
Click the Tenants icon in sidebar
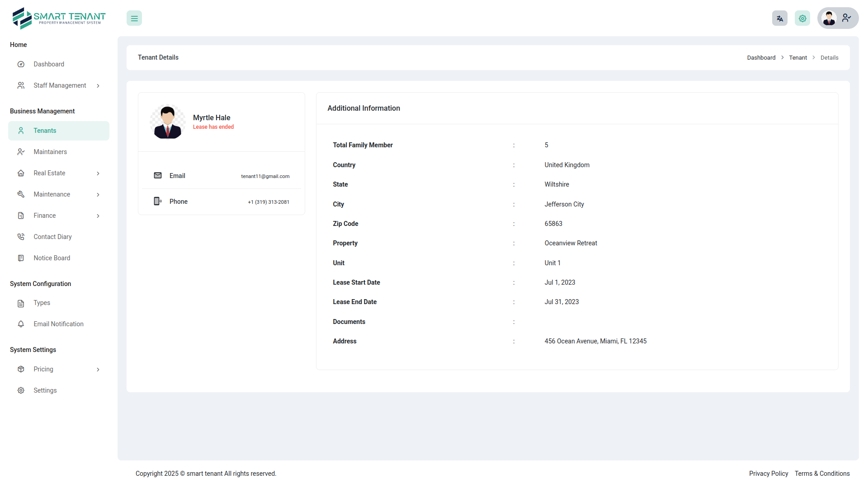point(21,131)
